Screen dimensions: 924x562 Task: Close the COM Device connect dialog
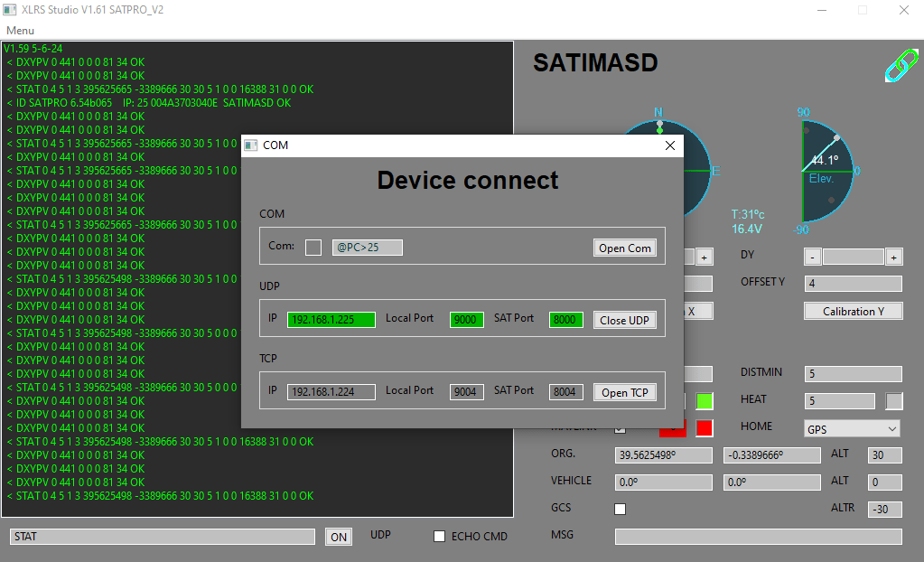(669, 145)
